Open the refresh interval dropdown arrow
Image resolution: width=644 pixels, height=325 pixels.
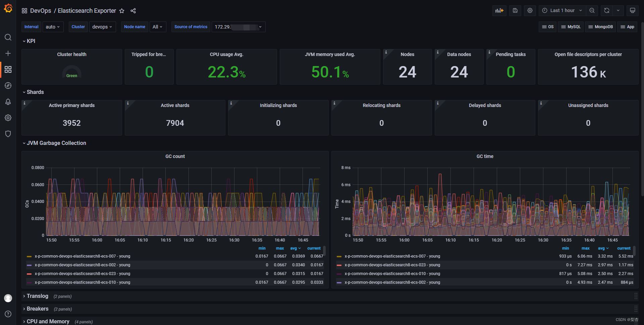(x=618, y=10)
